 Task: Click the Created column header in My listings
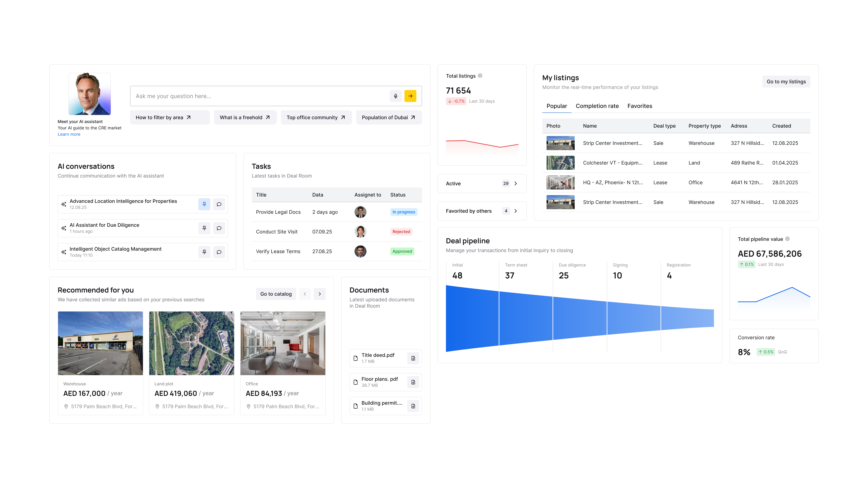[x=781, y=126]
